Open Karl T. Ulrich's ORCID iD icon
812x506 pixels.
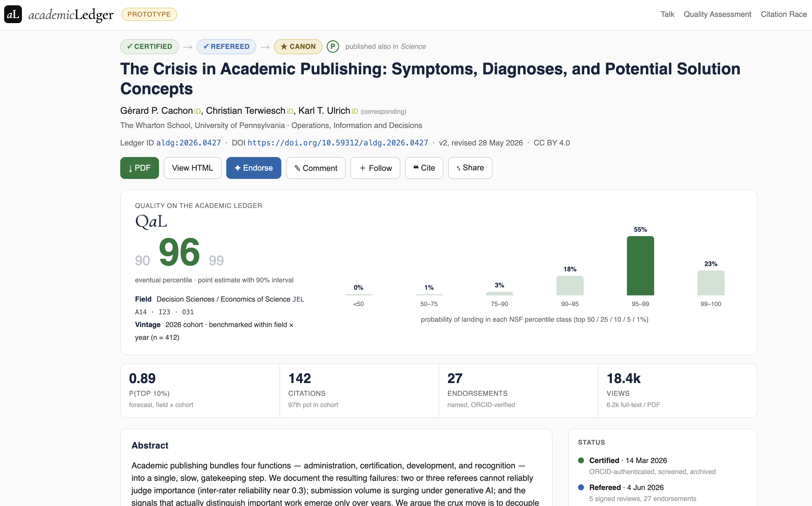tap(354, 111)
